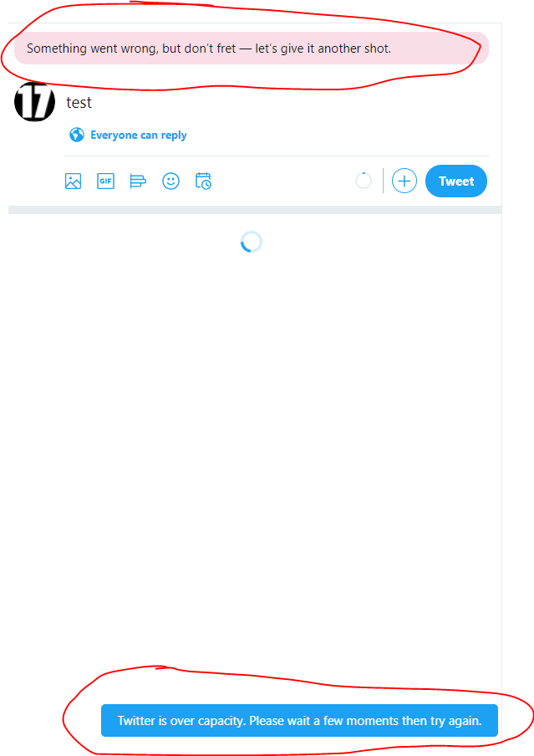The height and width of the screenshot is (756, 534).
Task: Open the "Everyone can reply" audience setting
Action: coord(128,135)
